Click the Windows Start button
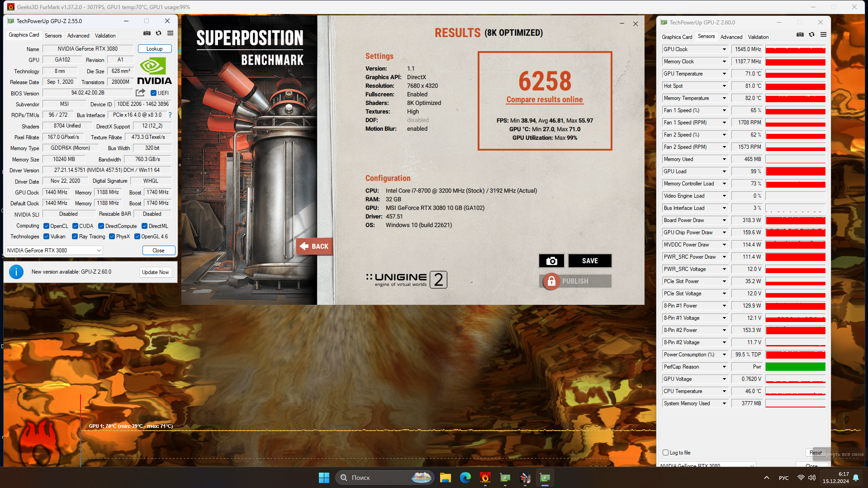Screen dimensions: 868x488 pos(324,478)
